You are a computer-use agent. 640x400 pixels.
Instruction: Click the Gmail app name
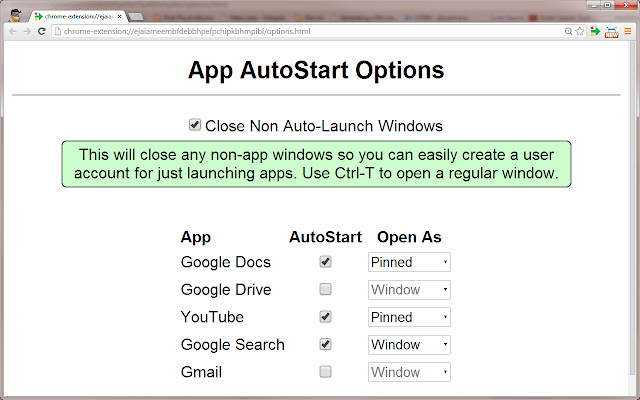[201, 372]
